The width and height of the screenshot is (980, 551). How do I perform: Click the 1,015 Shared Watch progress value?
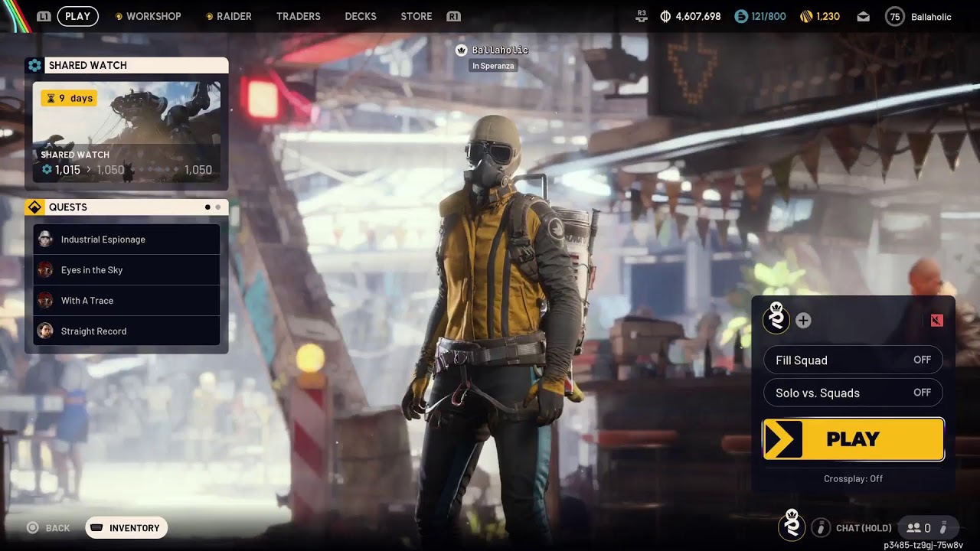coord(67,170)
